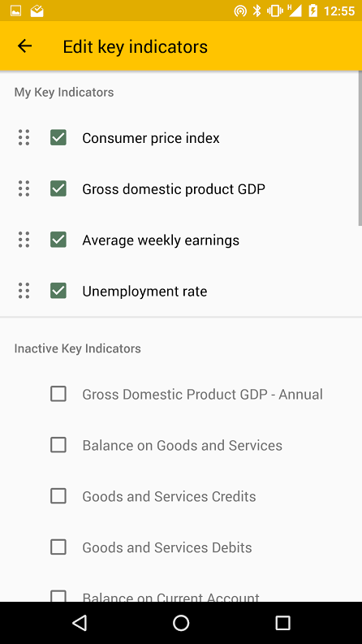Deselect the Unemployment rate checkbox
362x644 pixels.
tap(58, 291)
